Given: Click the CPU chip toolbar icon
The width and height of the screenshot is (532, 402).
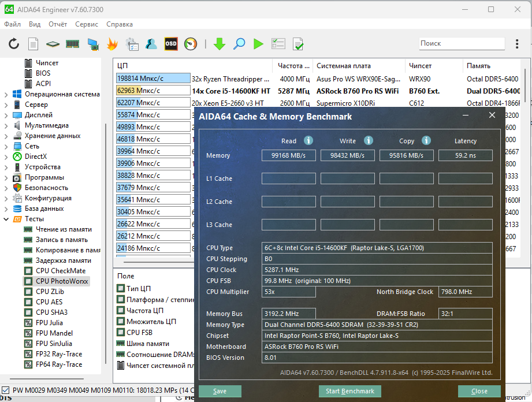Looking at the screenshot, I should [53, 44].
